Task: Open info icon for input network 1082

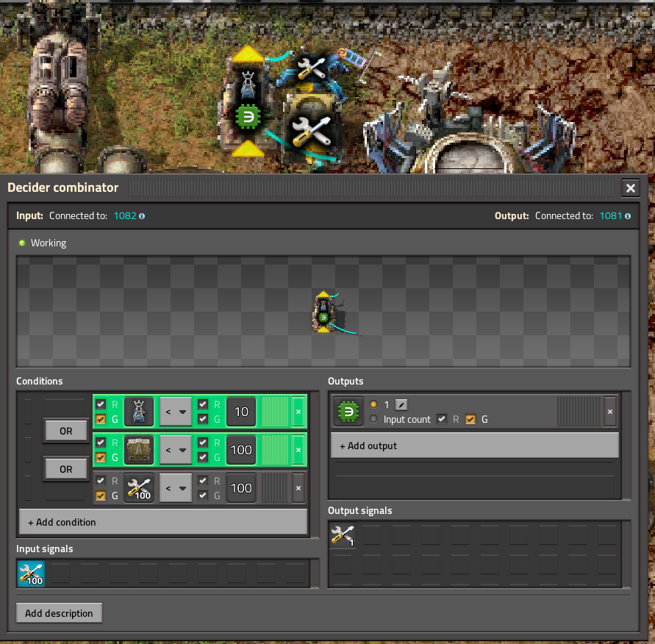Action: [142, 216]
